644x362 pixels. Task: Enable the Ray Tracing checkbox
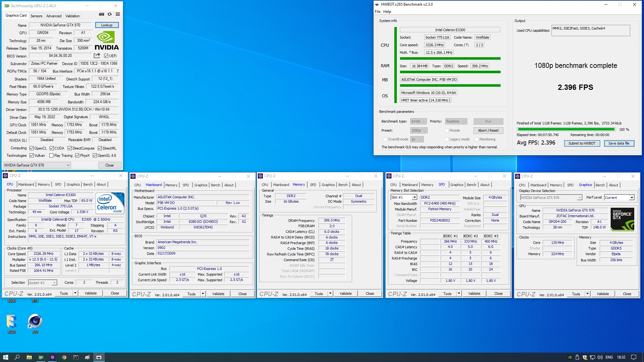tap(52, 156)
